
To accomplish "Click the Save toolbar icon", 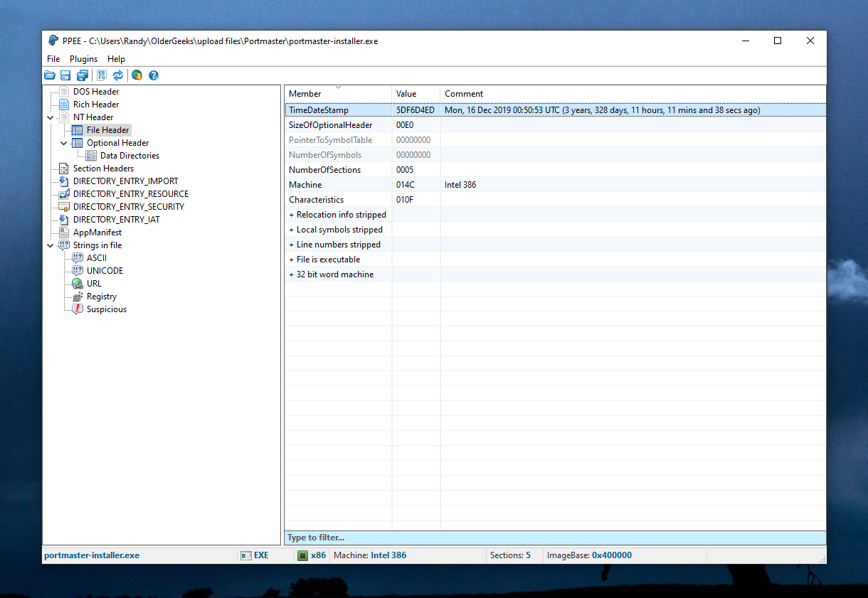I will pyautogui.click(x=65, y=75).
